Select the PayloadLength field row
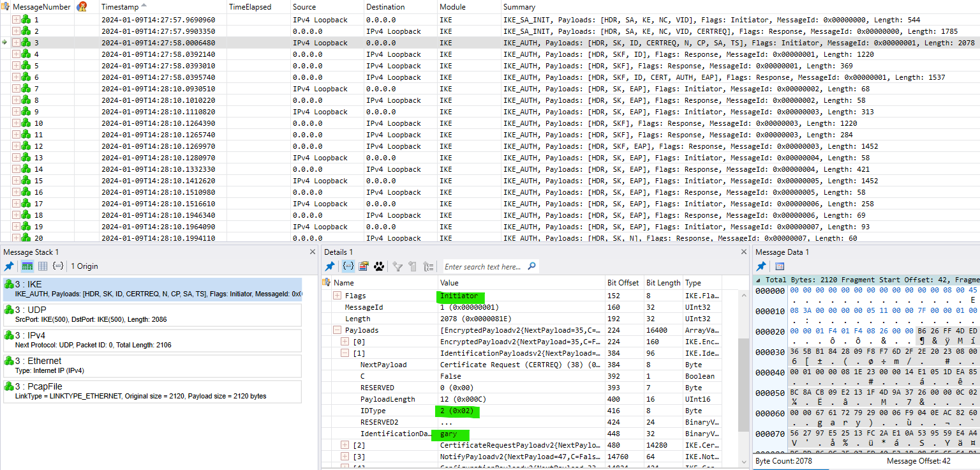 530,399
